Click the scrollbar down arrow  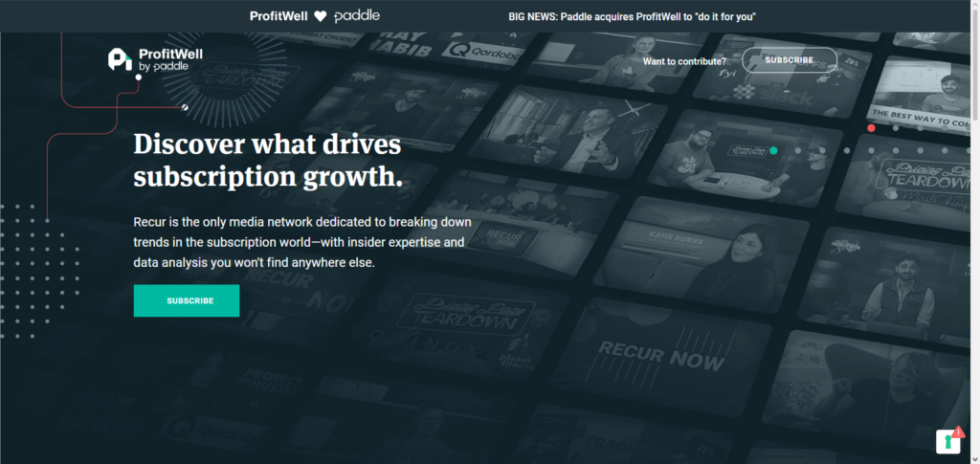972,457
